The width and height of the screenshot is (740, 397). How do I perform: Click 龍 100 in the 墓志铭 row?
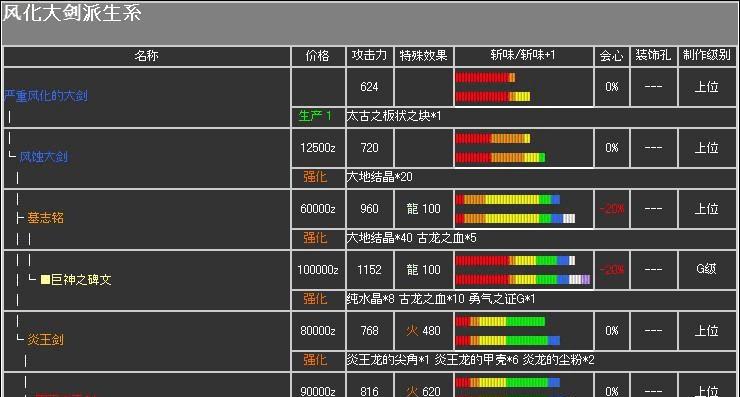coord(423,209)
